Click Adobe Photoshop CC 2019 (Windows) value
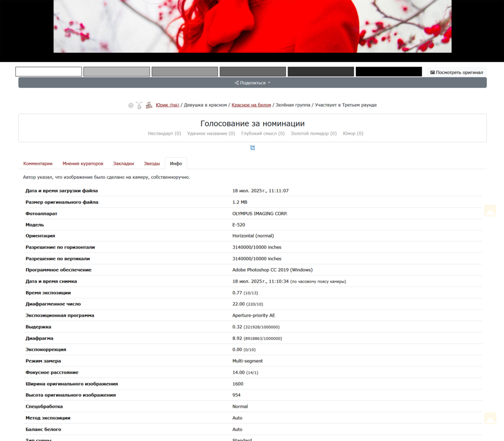The height and width of the screenshot is (441, 504). click(272, 270)
